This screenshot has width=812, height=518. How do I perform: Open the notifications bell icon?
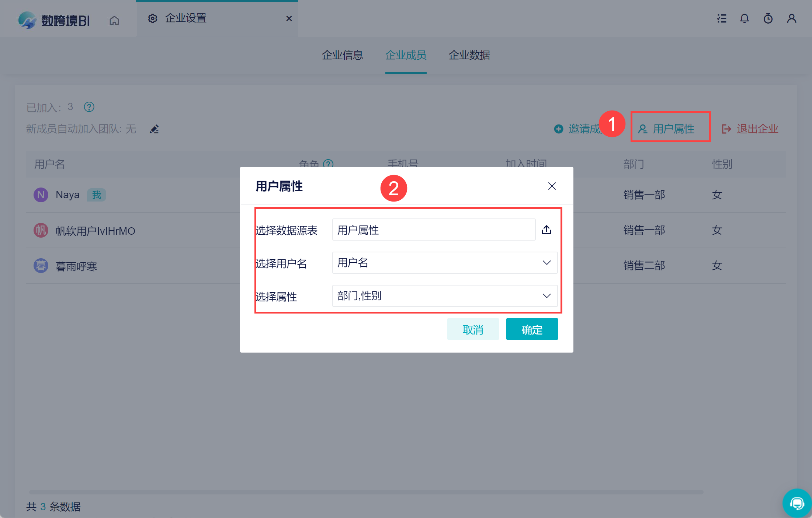coord(745,18)
